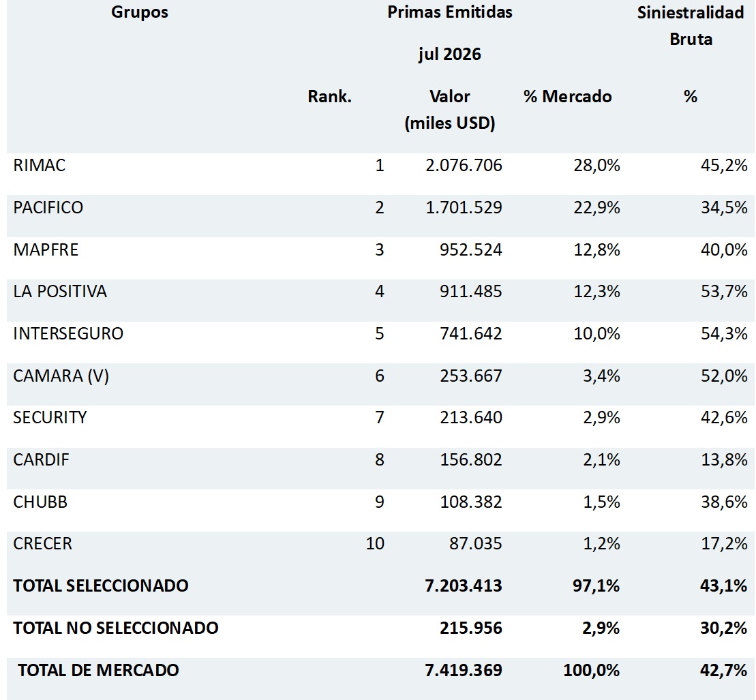
Task: Click LA POSITIVA group name
Action: (x=60, y=291)
